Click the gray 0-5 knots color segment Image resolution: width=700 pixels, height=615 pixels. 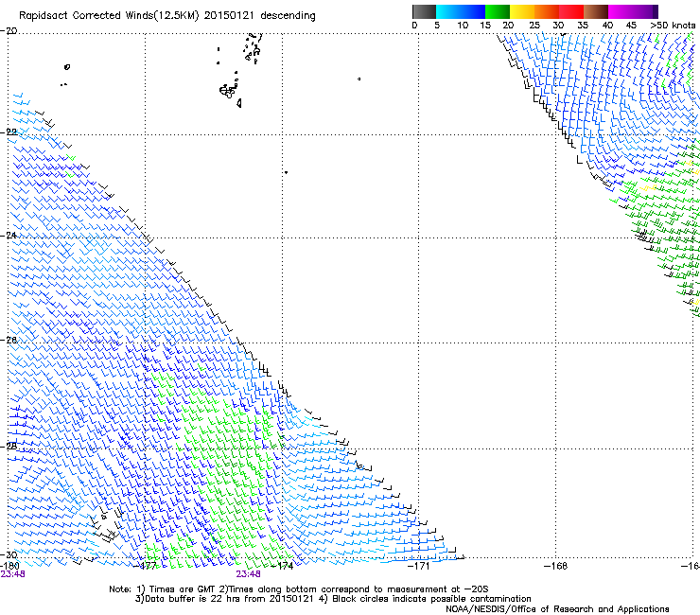424,11
